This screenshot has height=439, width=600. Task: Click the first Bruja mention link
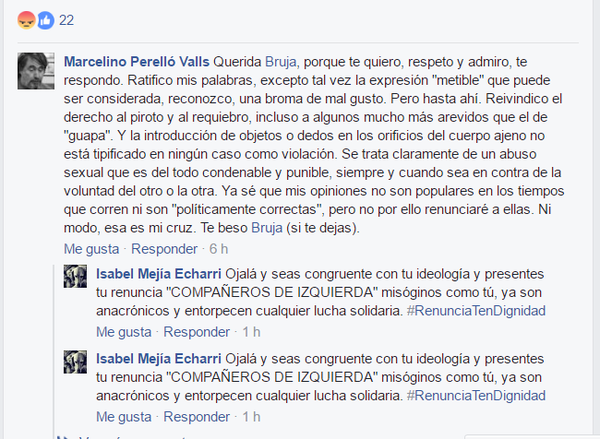[280, 62]
